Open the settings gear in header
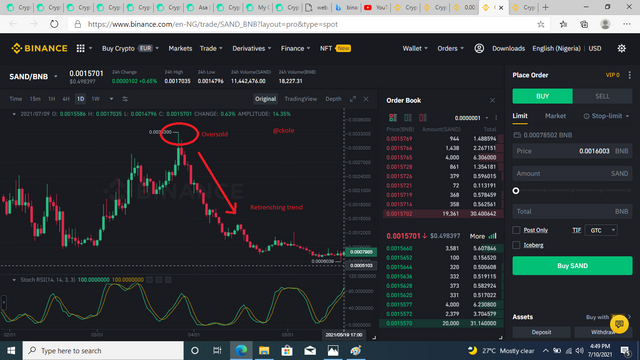 (x=621, y=48)
